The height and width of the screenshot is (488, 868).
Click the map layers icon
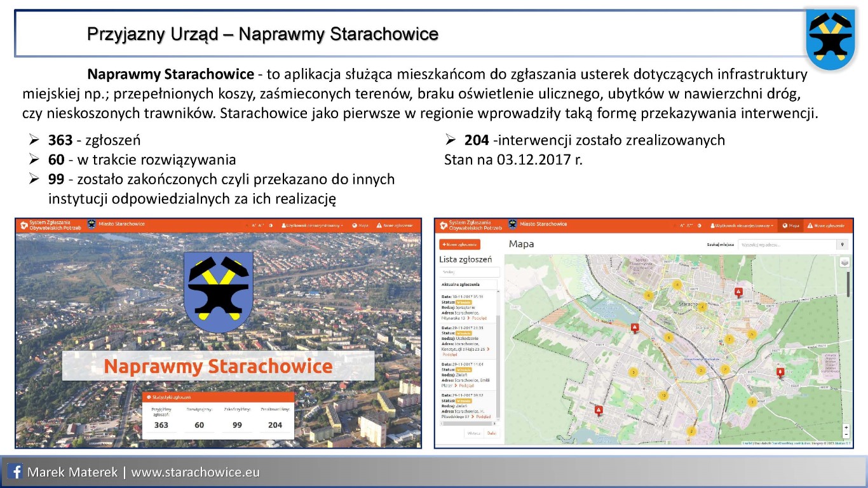point(844,262)
